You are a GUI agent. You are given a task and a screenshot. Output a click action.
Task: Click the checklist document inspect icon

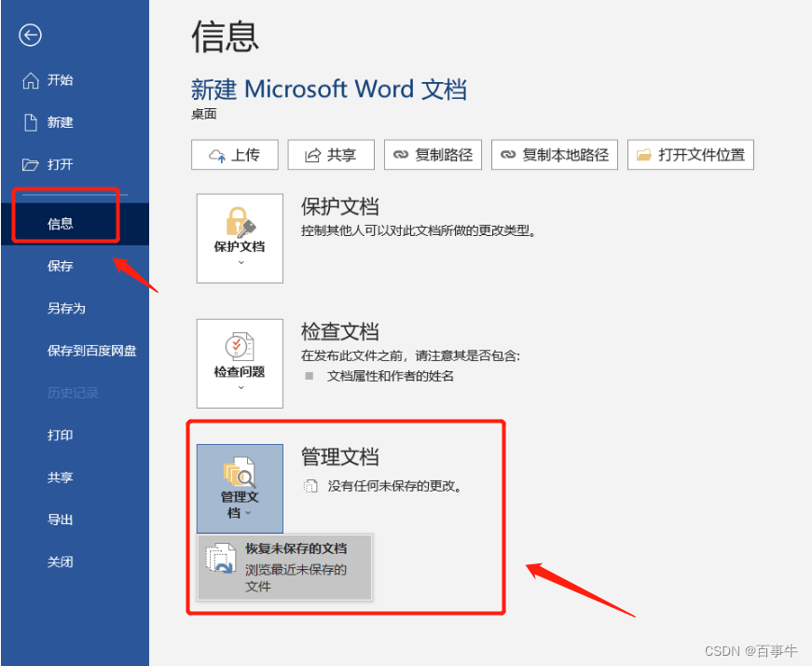240,346
